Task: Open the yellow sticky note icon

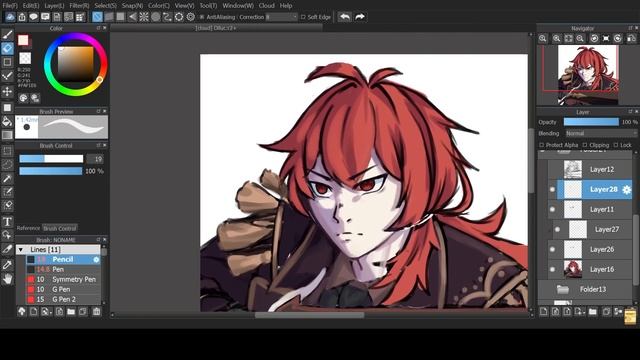Action: [630, 318]
